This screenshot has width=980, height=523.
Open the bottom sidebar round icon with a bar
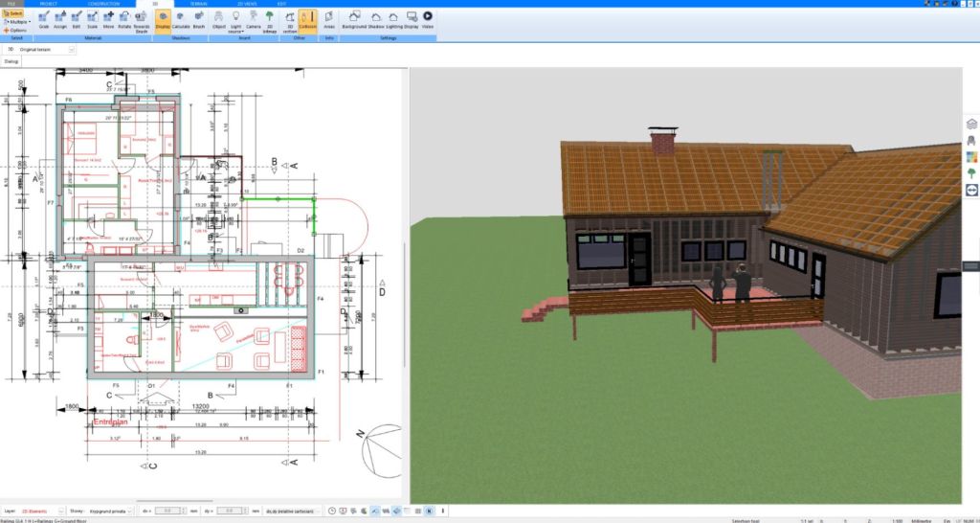[971, 191]
